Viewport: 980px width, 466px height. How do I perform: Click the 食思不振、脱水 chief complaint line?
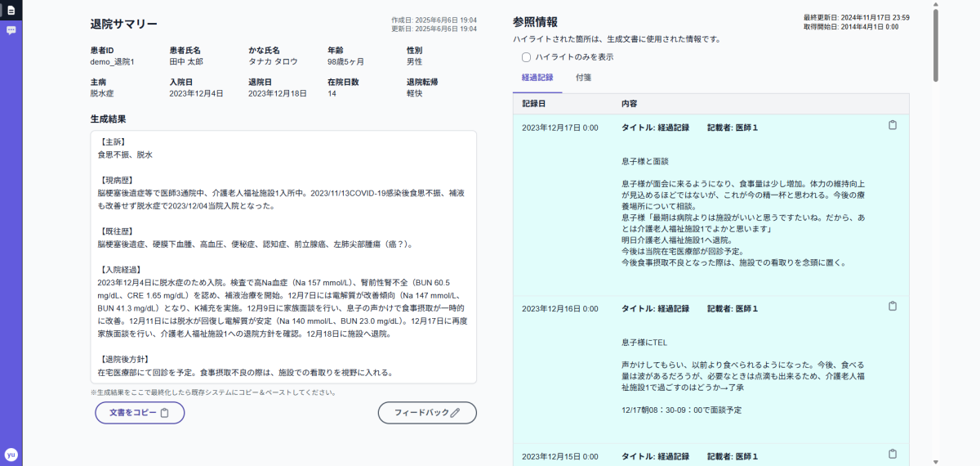pyautogui.click(x=125, y=154)
